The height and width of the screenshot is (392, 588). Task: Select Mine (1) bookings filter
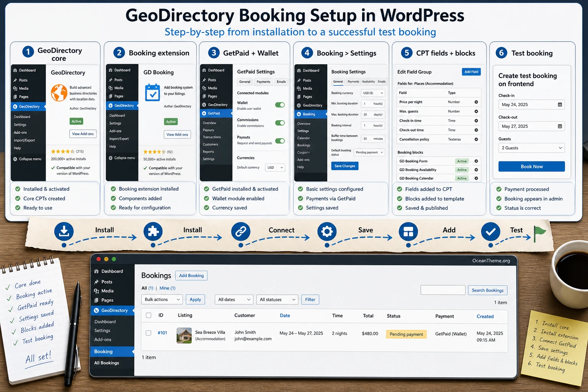[x=167, y=288]
